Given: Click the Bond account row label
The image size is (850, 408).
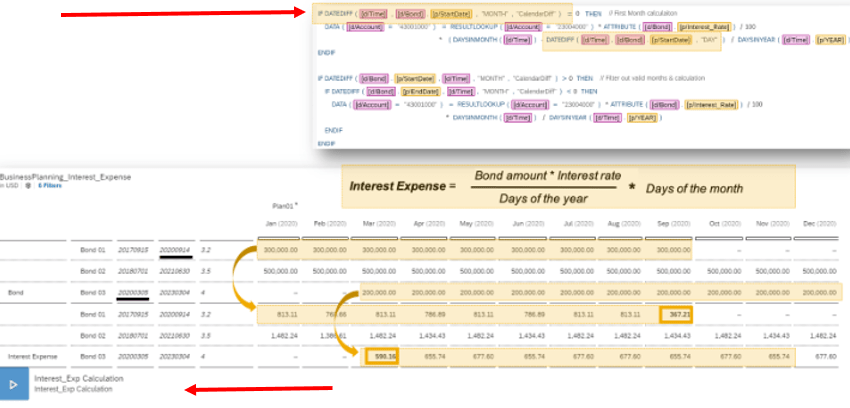Looking at the screenshot, I should [x=16, y=293].
